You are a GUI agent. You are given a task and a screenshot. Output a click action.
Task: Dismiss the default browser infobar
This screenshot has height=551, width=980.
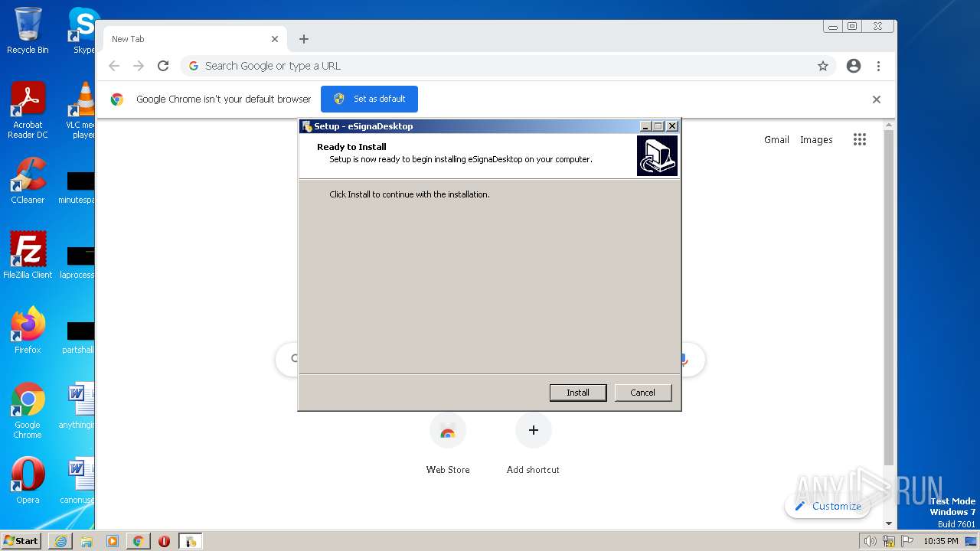pos(877,99)
